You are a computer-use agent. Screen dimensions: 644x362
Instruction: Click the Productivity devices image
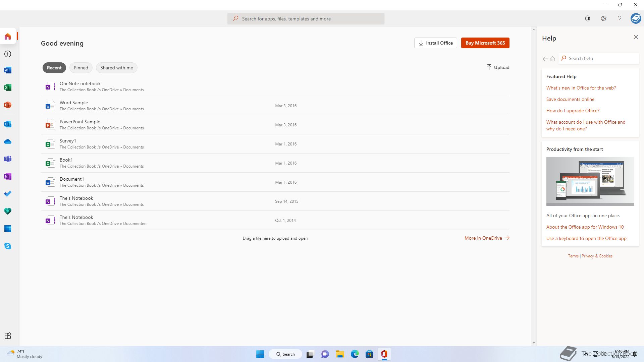pos(590,181)
